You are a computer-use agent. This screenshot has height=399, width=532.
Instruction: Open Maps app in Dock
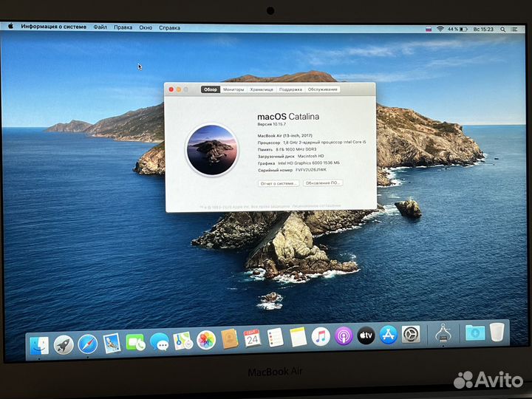(x=183, y=341)
